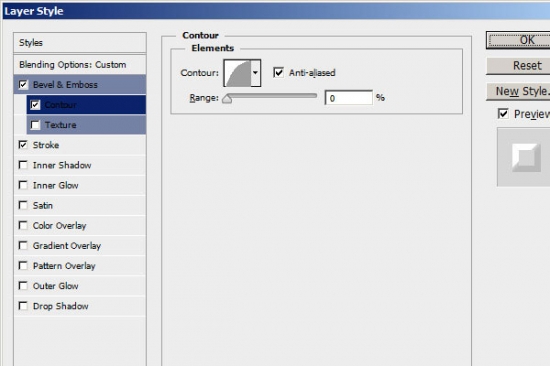This screenshot has width=550, height=366.
Task: Open the Drop Shadow settings label
Action: [x=61, y=306]
